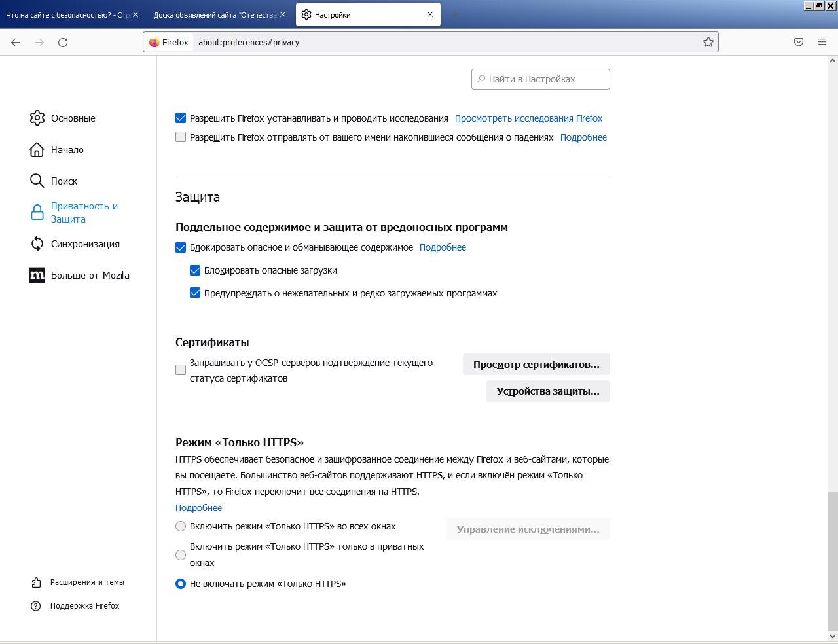Select Не включать режим «Только HTTPS»

click(x=181, y=584)
